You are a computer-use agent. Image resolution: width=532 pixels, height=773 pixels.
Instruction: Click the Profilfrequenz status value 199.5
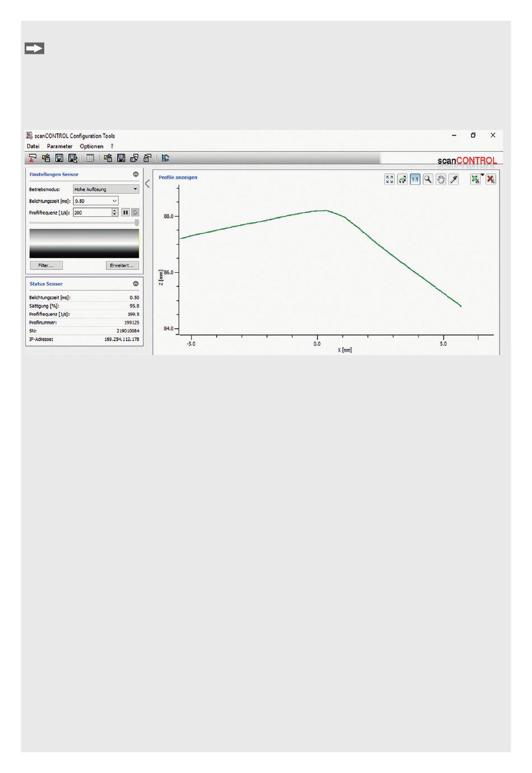pos(133,314)
